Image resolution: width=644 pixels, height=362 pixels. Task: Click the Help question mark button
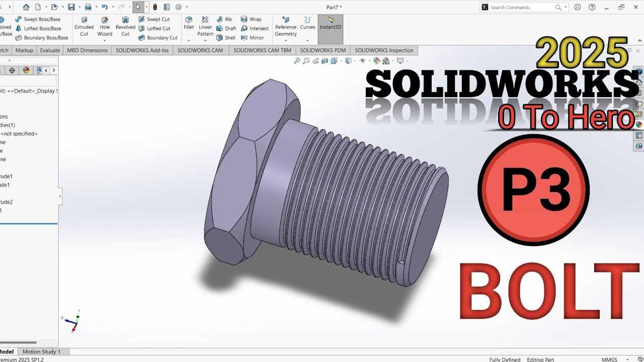pyautogui.click(x=592, y=7)
